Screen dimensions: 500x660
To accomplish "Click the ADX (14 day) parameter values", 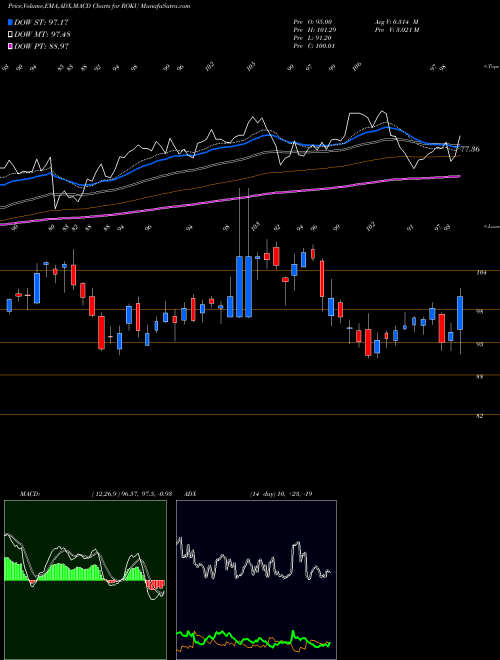I will coord(280,494).
